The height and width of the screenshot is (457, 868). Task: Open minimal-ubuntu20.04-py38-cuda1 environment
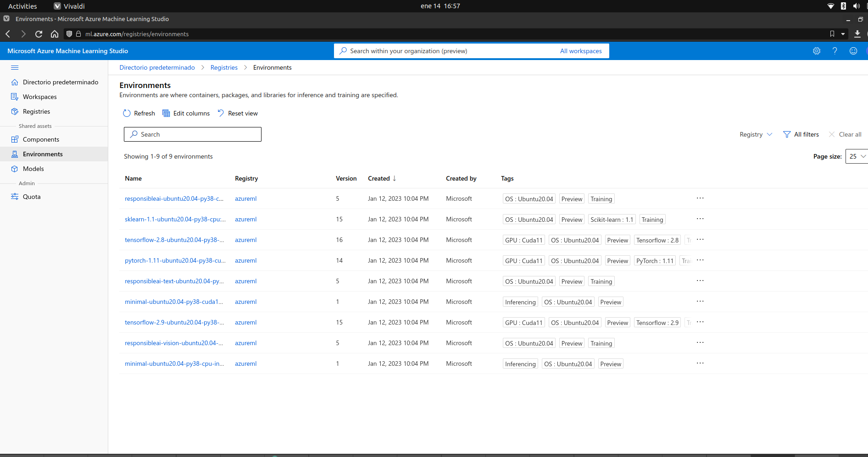[174, 302]
